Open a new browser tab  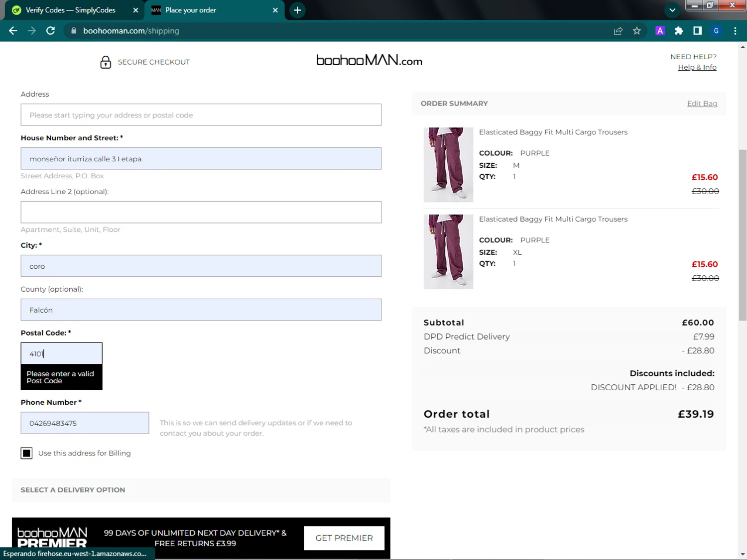(x=297, y=10)
